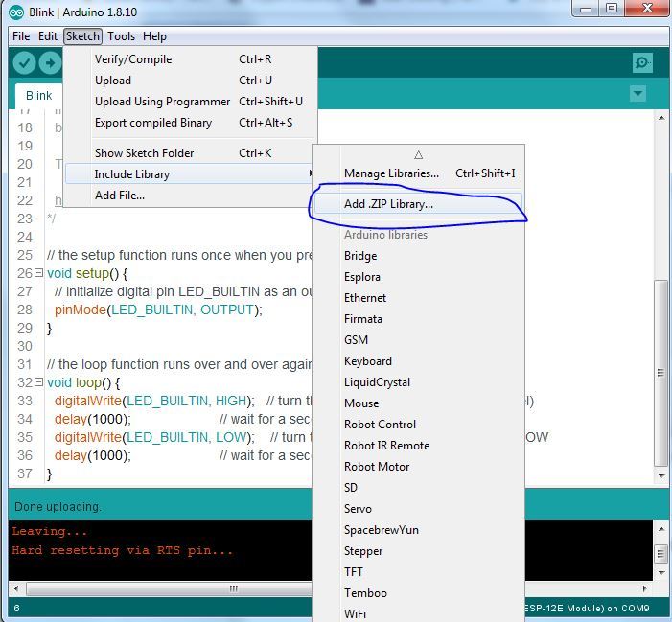The width and height of the screenshot is (672, 622).
Task: Click the editor scrollbar down arrow
Action: click(661, 476)
